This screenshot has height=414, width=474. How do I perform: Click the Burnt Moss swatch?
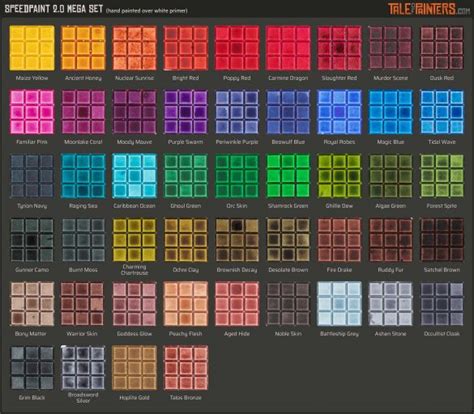point(83,240)
